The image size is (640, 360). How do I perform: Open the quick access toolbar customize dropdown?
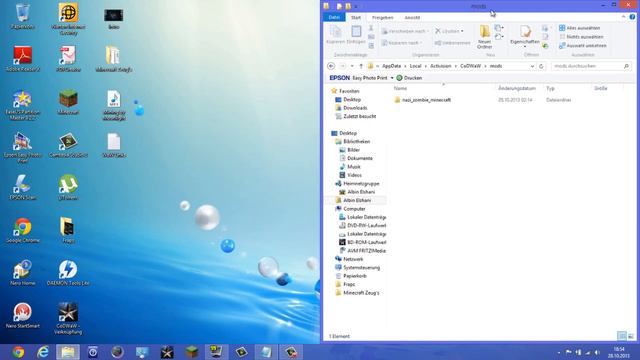coord(356,7)
